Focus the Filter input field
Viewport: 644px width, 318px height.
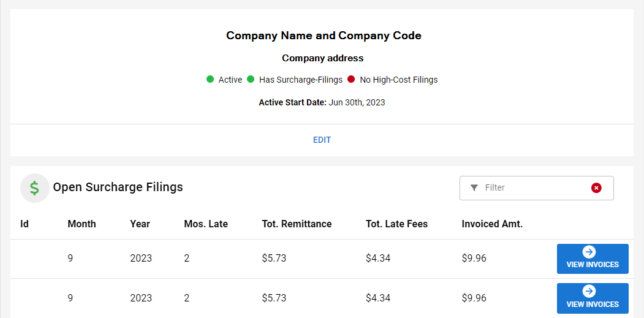coord(533,187)
